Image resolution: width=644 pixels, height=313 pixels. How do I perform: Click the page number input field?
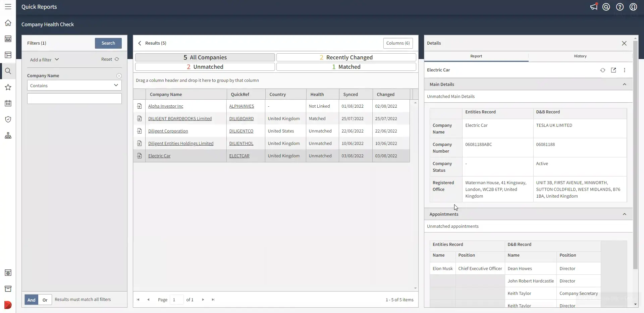tap(176, 300)
